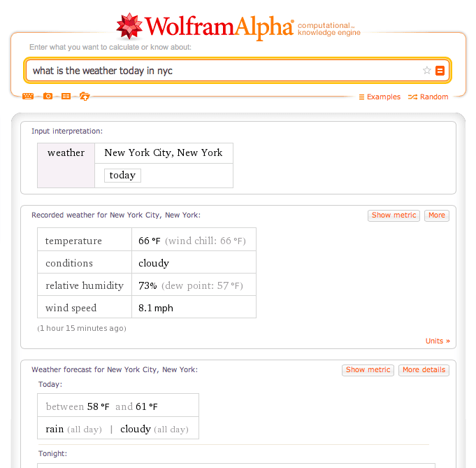This screenshot has height=468, width=476.
Task: Expand More in recorded weather section
Action: tap(437, 215)
